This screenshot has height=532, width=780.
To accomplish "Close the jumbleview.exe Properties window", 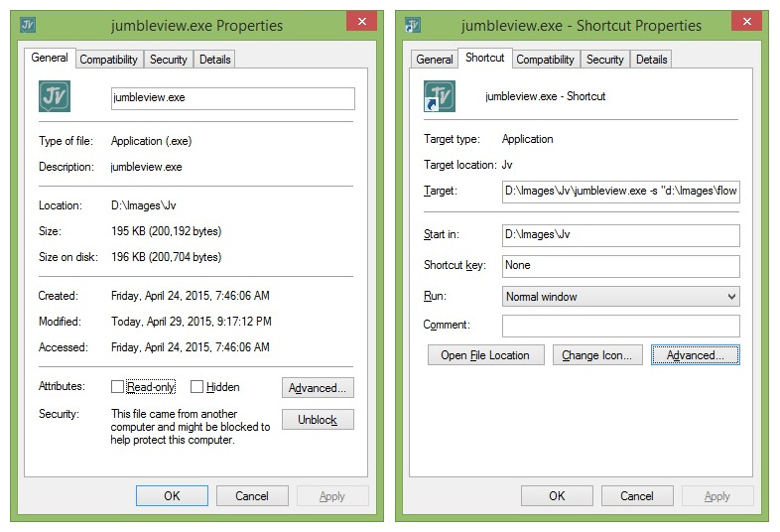I will point(361,22).
